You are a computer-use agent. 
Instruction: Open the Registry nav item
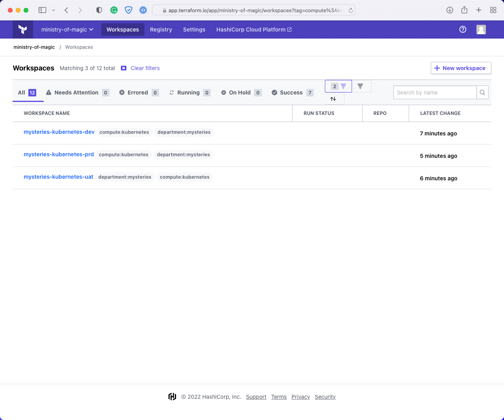coord(161,30)
